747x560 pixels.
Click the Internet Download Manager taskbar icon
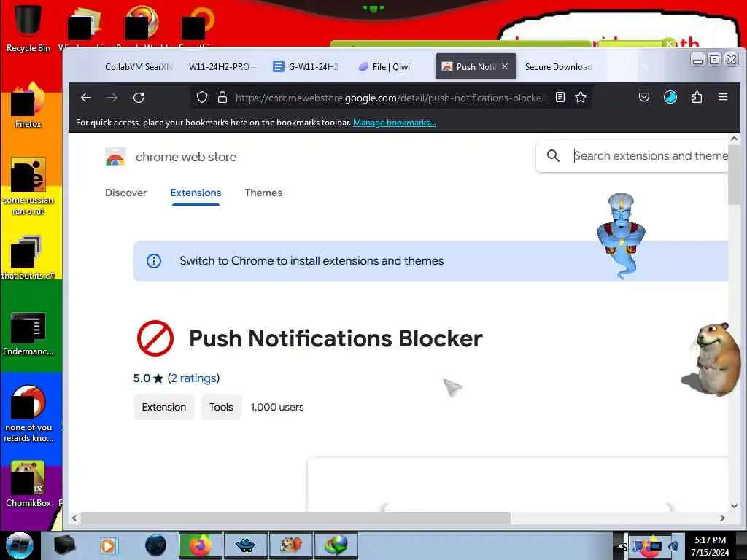[x=336, y=545]
